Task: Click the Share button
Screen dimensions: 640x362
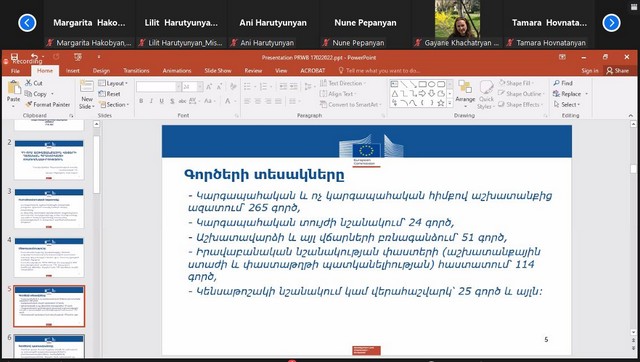Action: coord(617,71)
